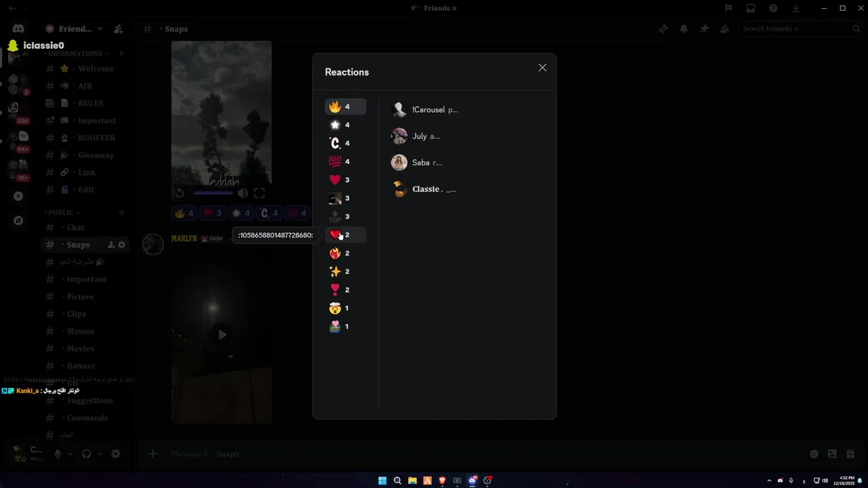This screenshot has width=868, height=488.
Task: Replay the Jeddah video
Action: pos(179,193)
